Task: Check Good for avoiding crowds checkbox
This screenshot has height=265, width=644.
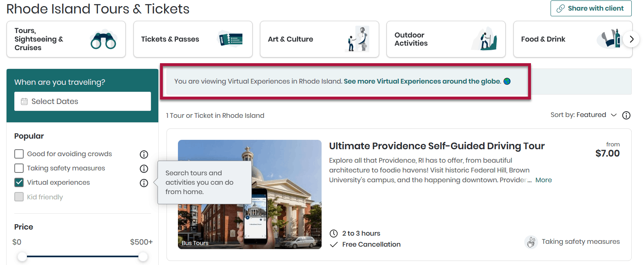Action: point(19,154)
